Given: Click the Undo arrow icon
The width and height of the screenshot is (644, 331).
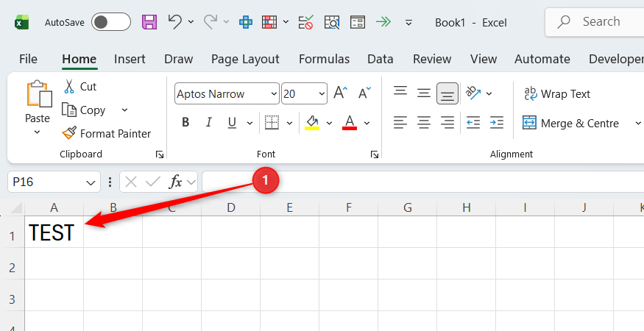Looking at the screenshot, I should [x=175, y=21].
